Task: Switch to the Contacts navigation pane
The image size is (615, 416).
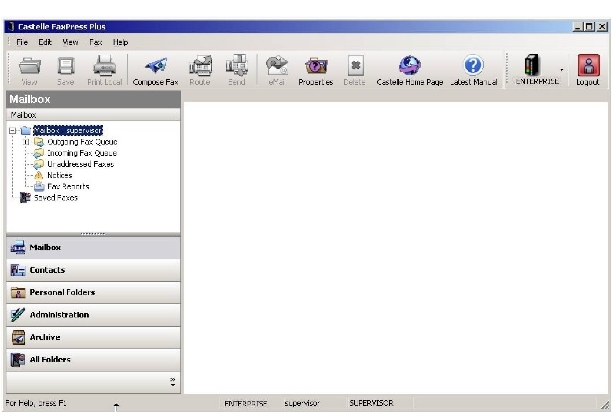Action: (x=93, y=270)
